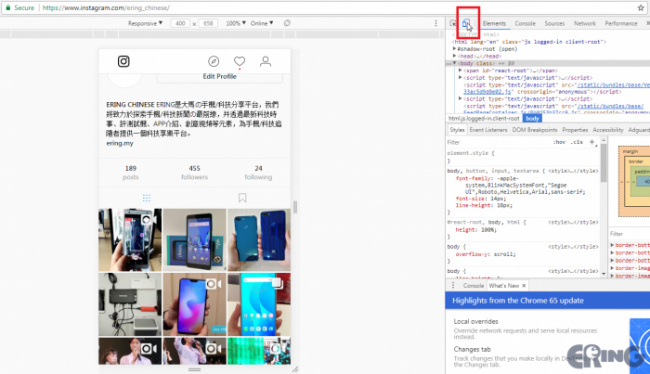Viewport: 650px width, 374px height.
Task: Open the drawer three-dot menu
Action: [x=453, y=286]
